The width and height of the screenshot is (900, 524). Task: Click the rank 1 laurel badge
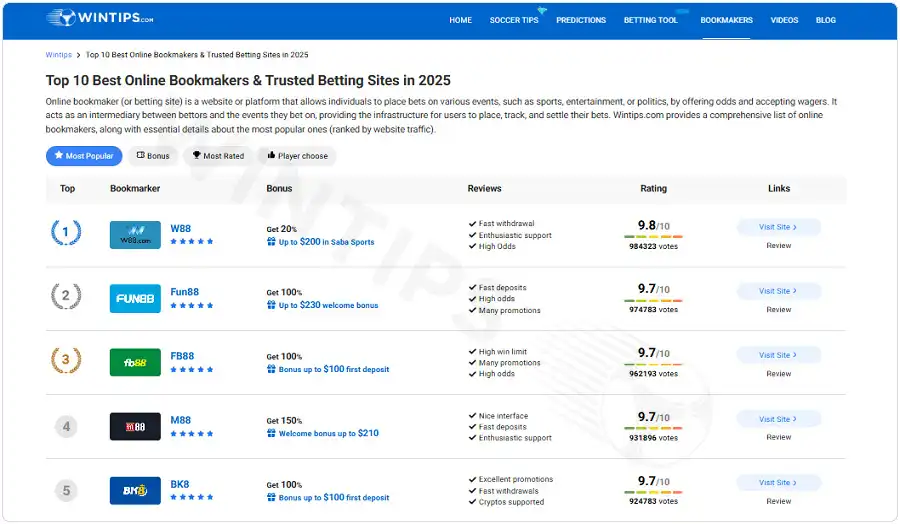coord(66,232)
